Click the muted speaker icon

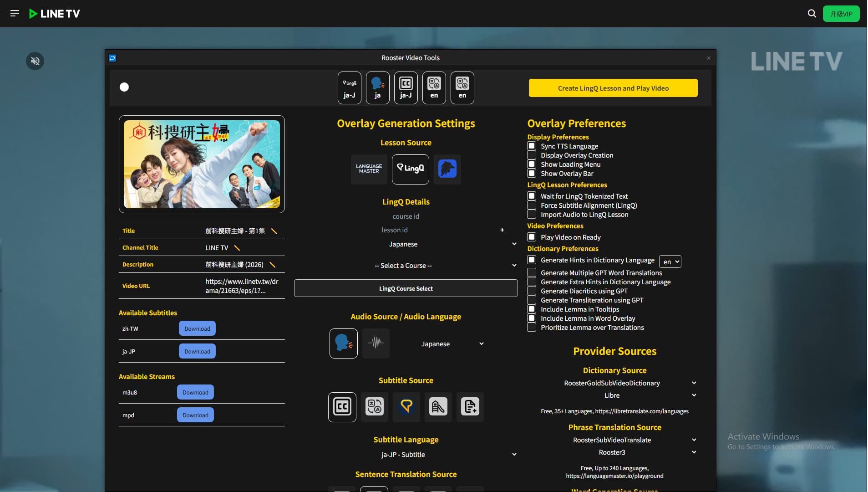(35, 61)
